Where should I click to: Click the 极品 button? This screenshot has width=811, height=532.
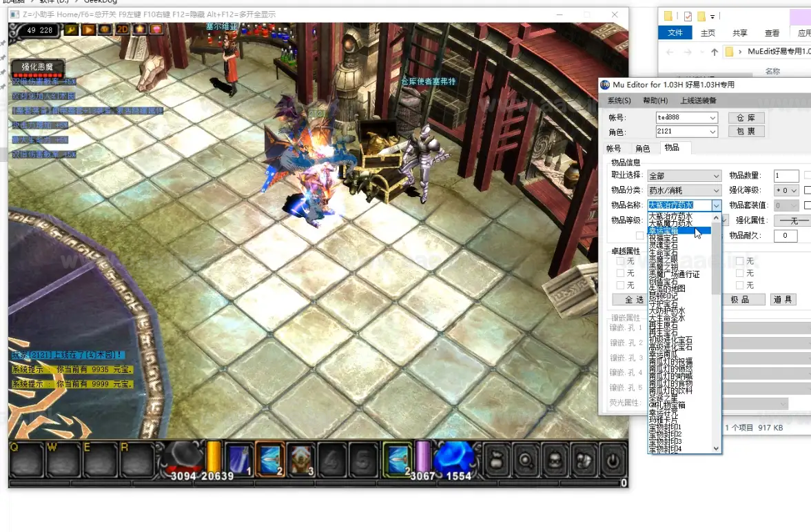[742, 300]
